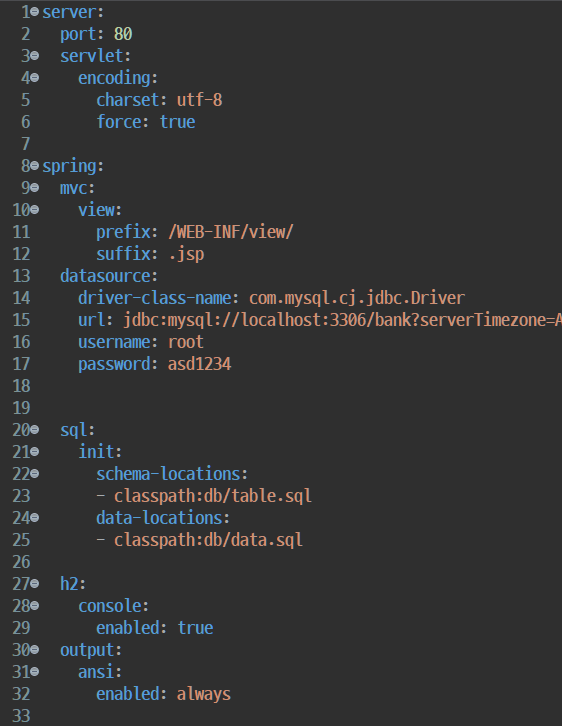Click the force key on line 6
This screenshot has height=726, width=562.
[119, 122]
